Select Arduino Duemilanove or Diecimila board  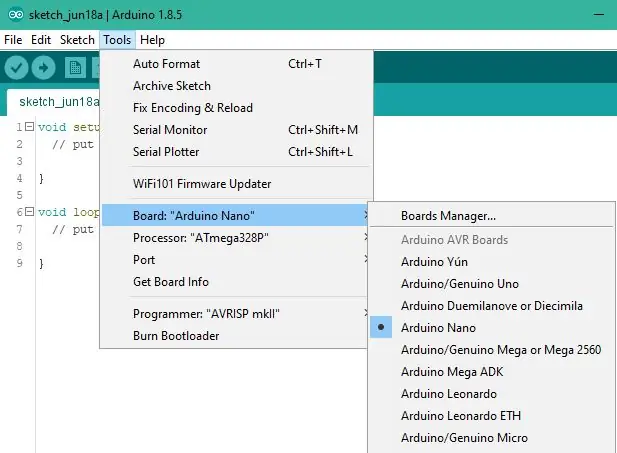[492, 306]
